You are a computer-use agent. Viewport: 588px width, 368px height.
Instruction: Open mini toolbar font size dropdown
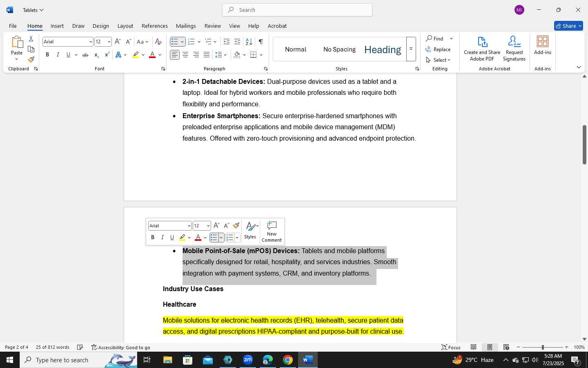tap(208, 226)
